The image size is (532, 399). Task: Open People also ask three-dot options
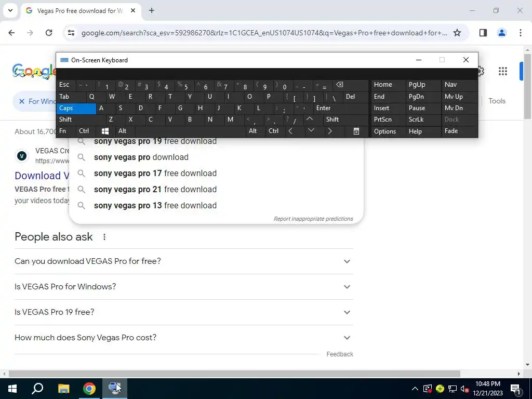[x=104, y=237]
